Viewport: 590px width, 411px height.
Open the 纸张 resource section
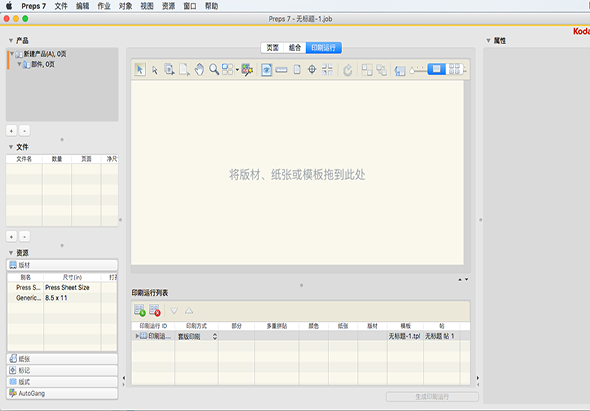click(x=62, y=359)
